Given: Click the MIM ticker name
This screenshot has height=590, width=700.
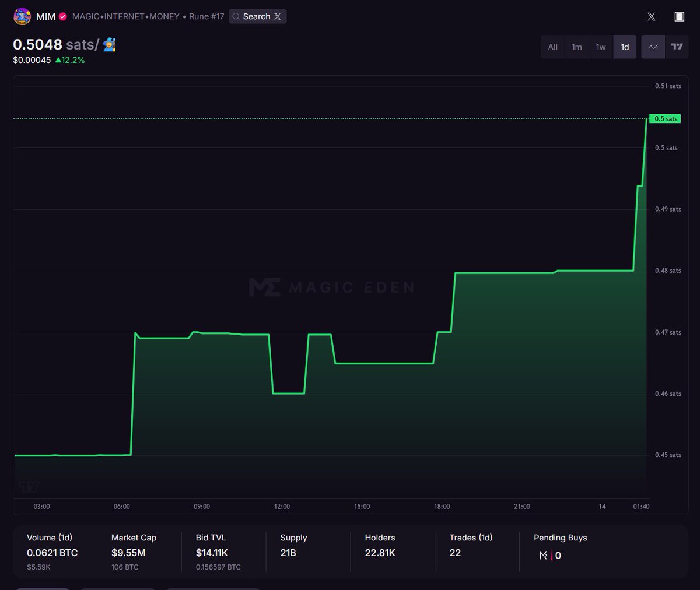Looking at the screenshot, I should [45, 16].
